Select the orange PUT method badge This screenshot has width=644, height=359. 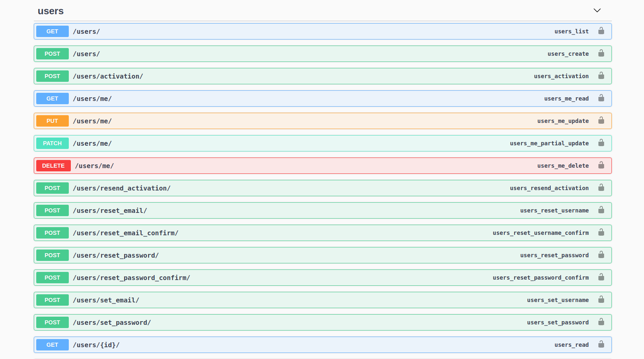coord(53,121)
